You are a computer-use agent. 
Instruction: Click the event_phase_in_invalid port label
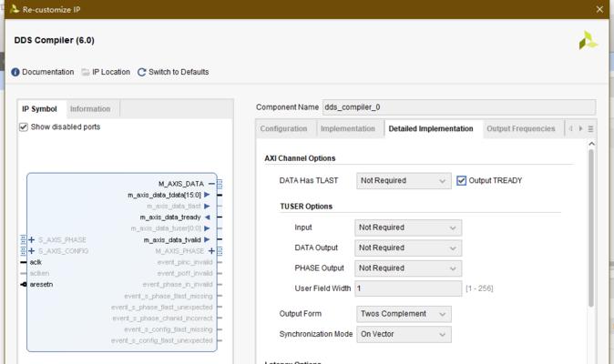tap(178, 284)
